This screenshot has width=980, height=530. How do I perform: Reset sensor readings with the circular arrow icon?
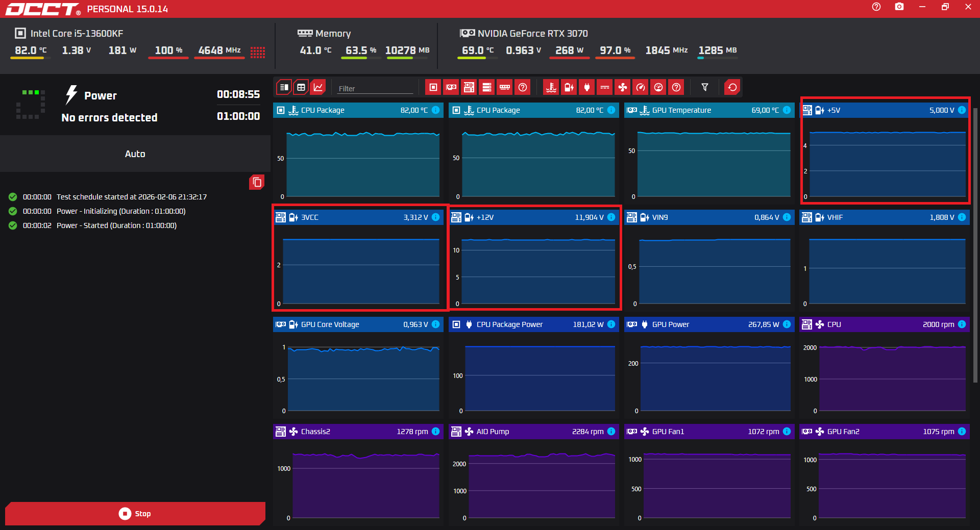(x=732, y=87)
